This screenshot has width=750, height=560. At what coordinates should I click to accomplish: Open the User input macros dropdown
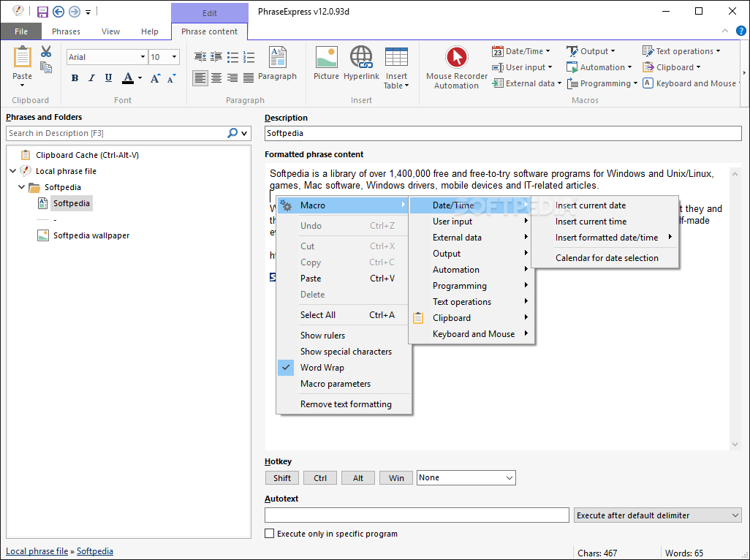click(x=522, y=67)
